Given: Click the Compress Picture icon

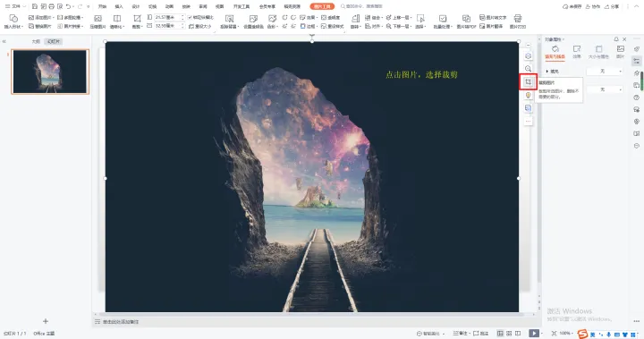Looking at the screenshot, I should click(97, 19).
